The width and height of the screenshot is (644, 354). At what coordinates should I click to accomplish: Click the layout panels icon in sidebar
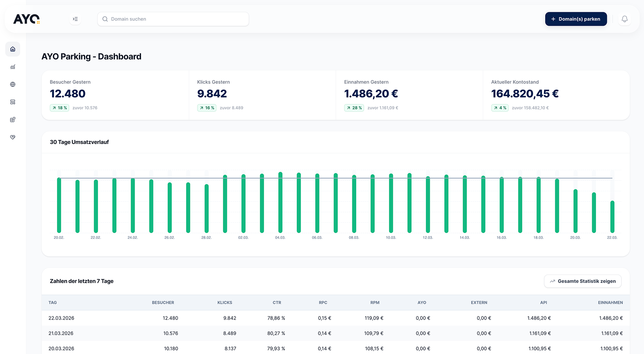(13, 102)
